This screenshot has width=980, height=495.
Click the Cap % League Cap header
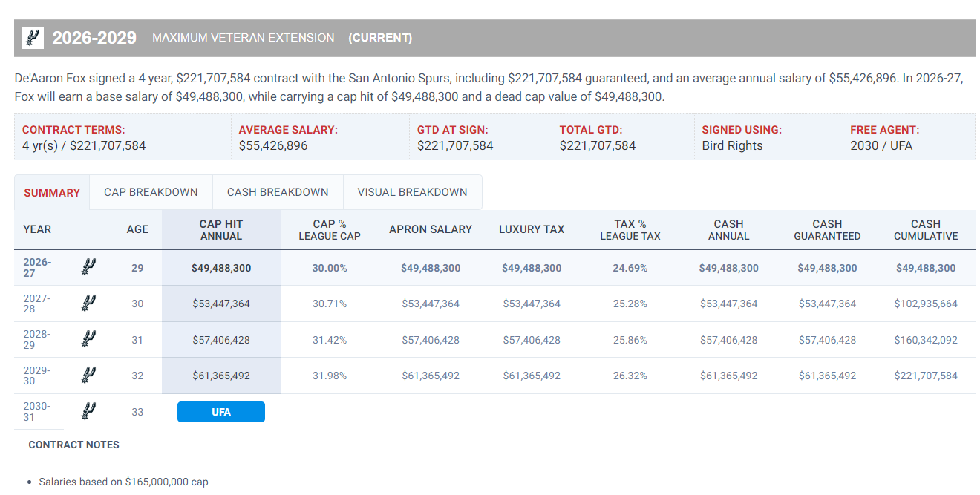click(x=330, y=230)
